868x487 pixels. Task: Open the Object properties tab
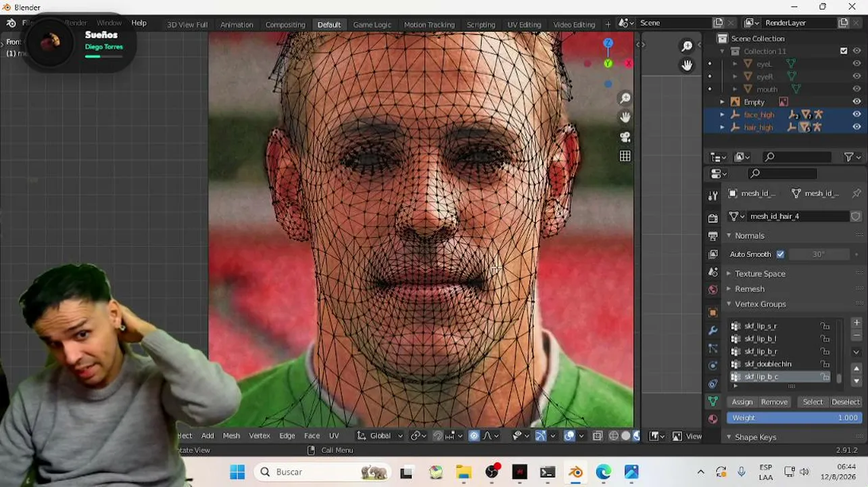713,312
